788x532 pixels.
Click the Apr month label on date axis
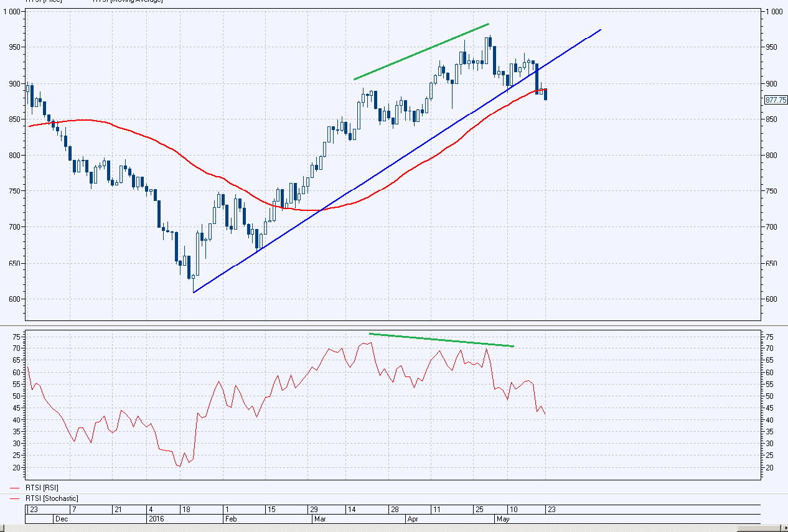pyautogui.click(x=413, y=518)
